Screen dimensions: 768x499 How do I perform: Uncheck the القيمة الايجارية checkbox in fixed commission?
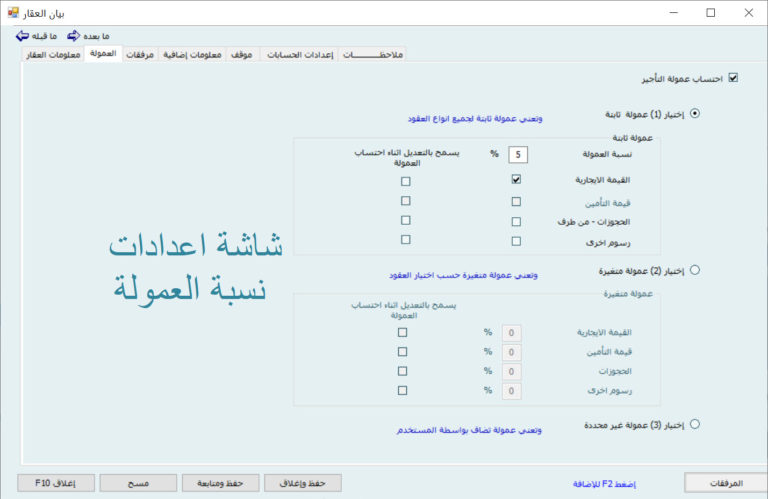(x=516, y=180)
